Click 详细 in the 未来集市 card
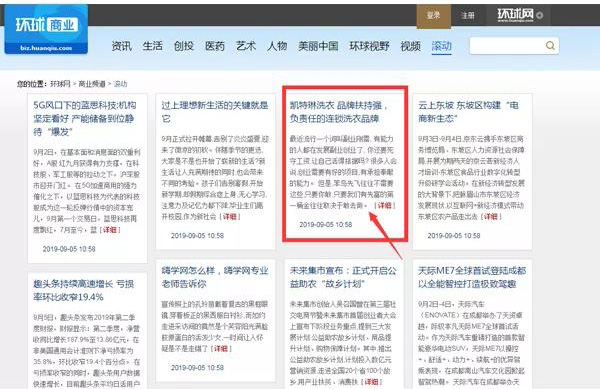The width and height of the screenshot is (600, 389). pyautogui.click(x=372, y=381)
